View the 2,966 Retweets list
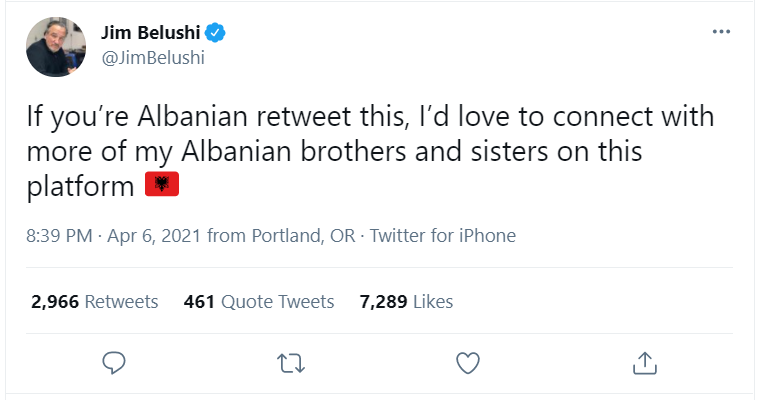 pyautogui.click(x=95, y=301)
